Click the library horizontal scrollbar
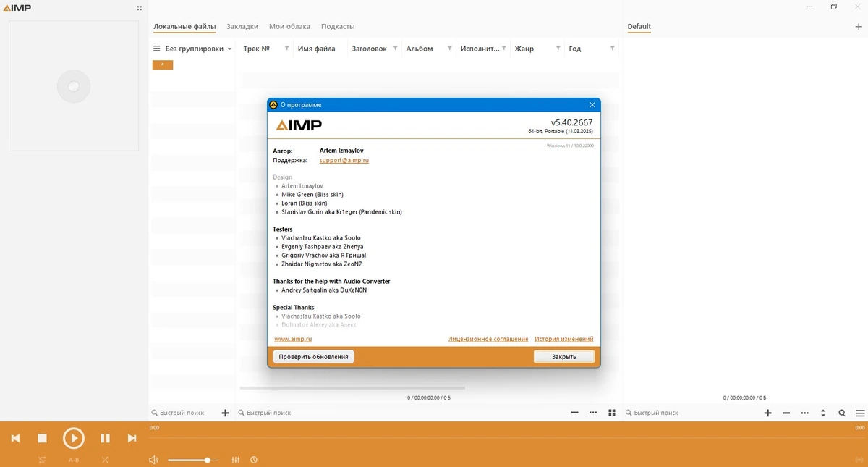This screenshot has height=467, width=868. pos(352,388)
